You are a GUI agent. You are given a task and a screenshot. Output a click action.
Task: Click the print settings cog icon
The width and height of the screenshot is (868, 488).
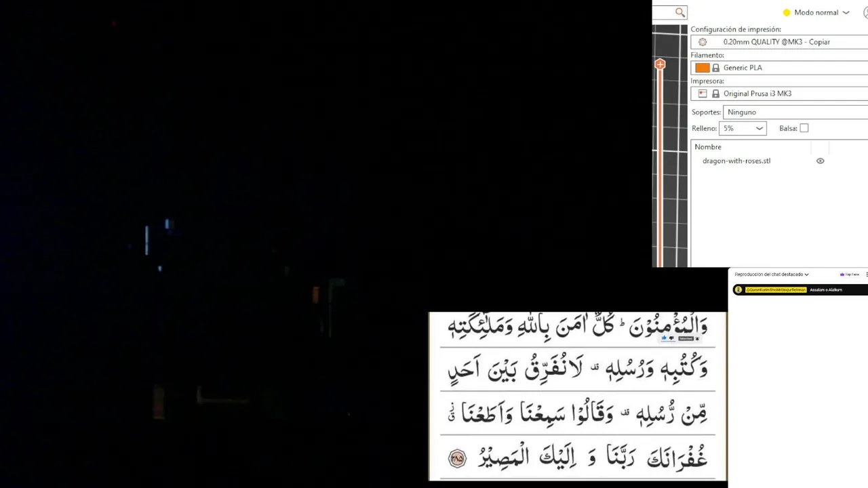coord(703,42)
